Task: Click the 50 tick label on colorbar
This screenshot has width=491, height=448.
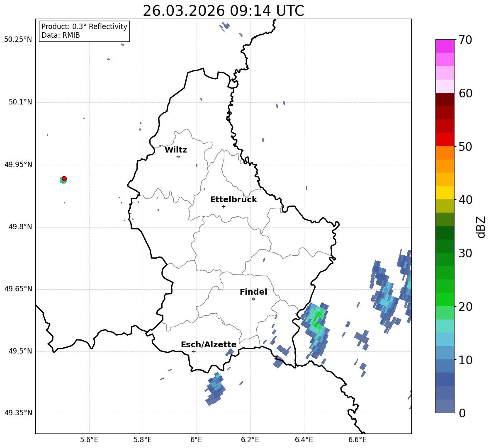Action: tap(465, 147)
